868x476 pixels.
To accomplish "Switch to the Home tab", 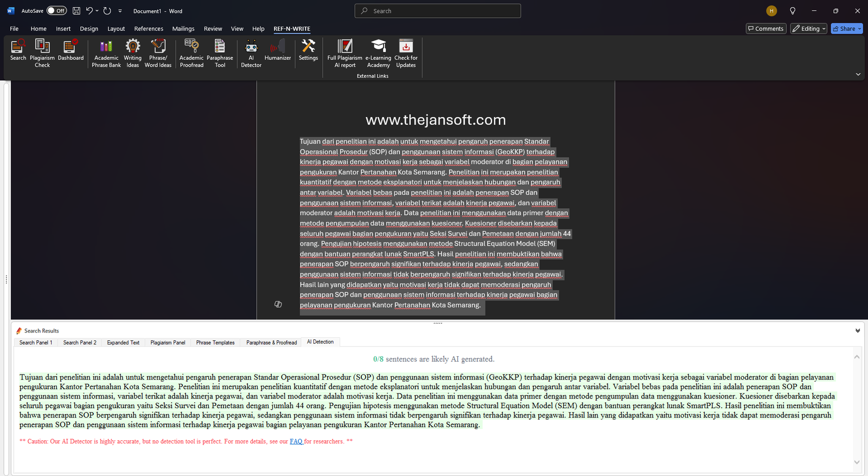I will point(39,29).
